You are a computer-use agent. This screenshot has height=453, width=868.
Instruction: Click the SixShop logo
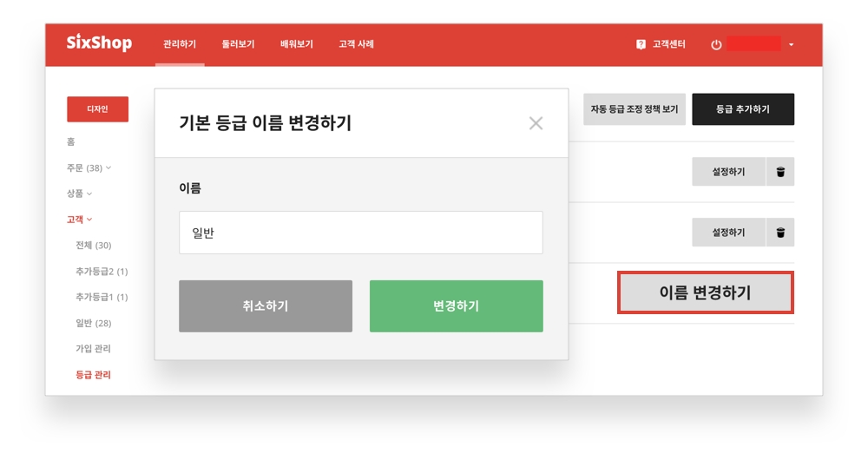pyautogui.click(x=99, y=43)
